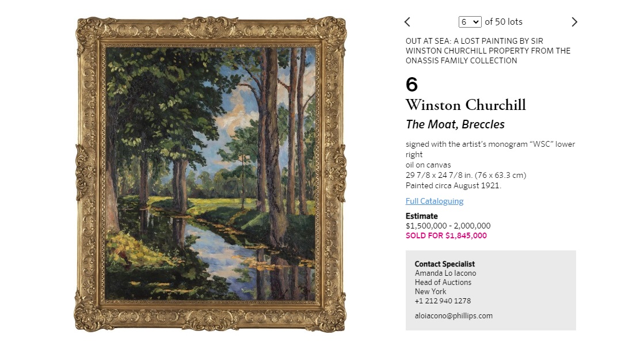644x350 pixels.
Task: Click the 'oil on canvas' medium line
Action: click(x=428, y=165)
